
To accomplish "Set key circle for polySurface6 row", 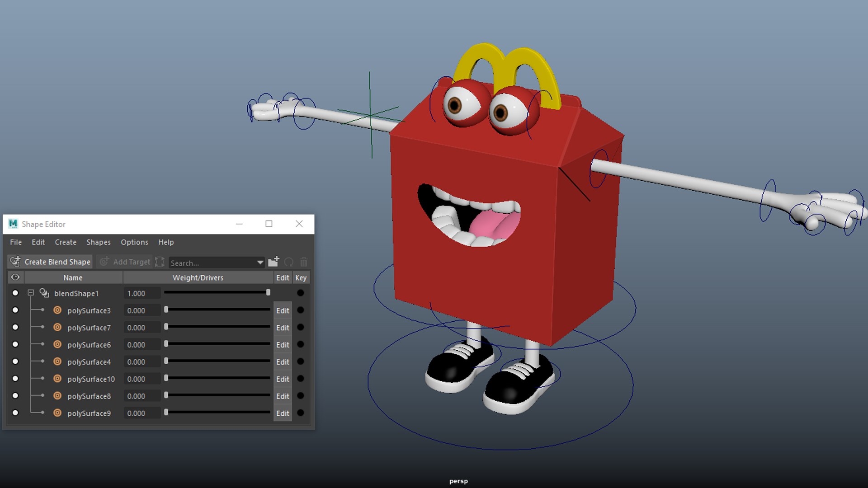I will click(300, 344).
